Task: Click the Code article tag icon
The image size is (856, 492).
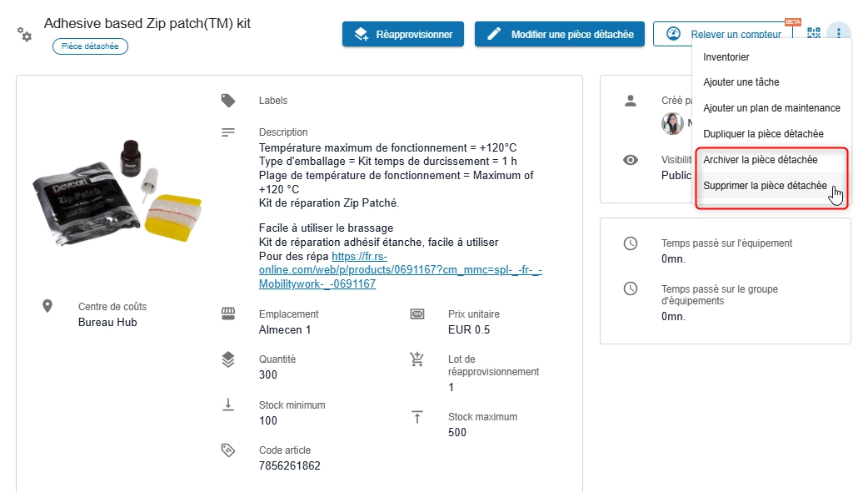Action: (x=228, y=451)
